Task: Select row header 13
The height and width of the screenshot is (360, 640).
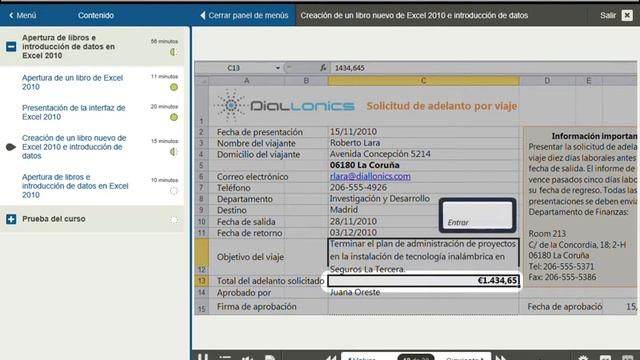Action: pyautogui.click(x=202, y=281)
